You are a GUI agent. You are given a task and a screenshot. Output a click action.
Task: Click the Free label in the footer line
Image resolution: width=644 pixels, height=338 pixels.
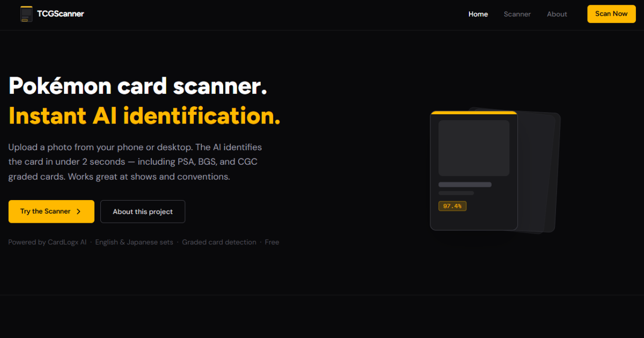pos(272,243)
